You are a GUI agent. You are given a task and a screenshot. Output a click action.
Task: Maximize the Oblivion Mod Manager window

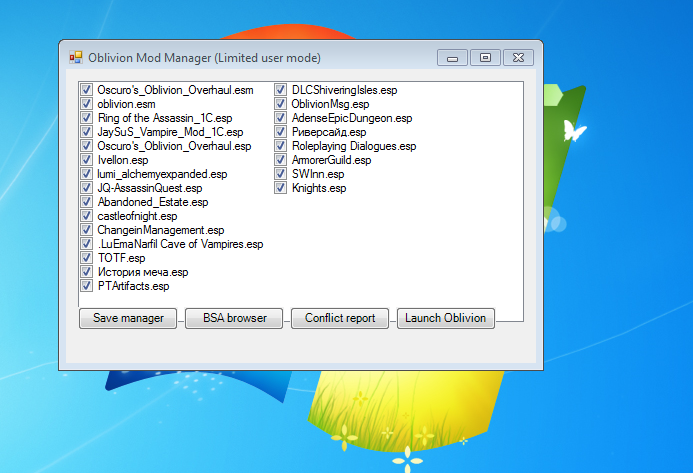coord(485,58)
